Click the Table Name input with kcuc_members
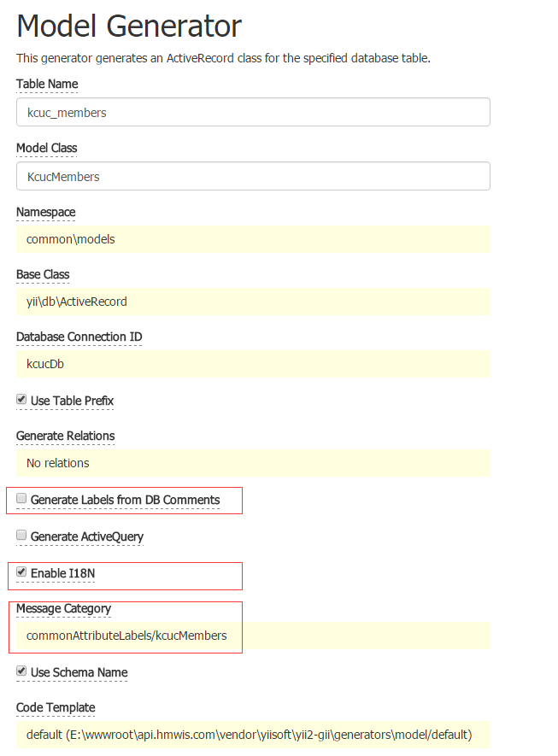Image resolution: width=558 pixels, height=756 pixels. point(253,112)
